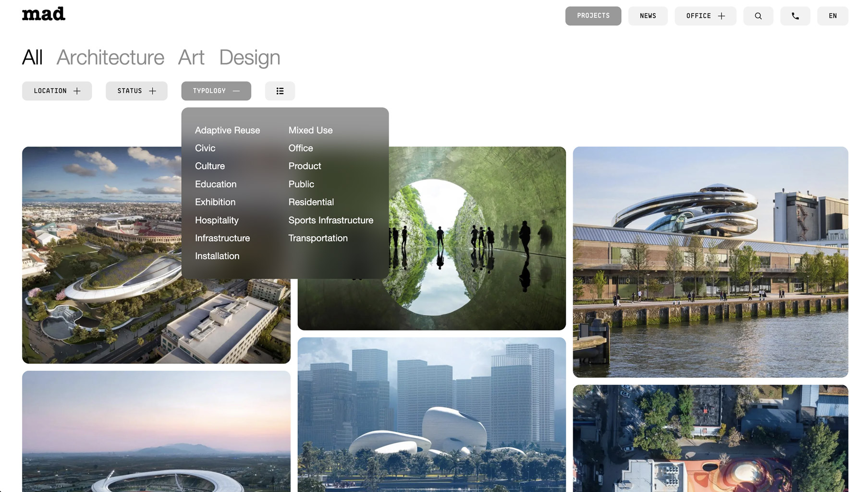Expand the Office menu
This screenshot has height=492, width=868.
click(705, 16)
